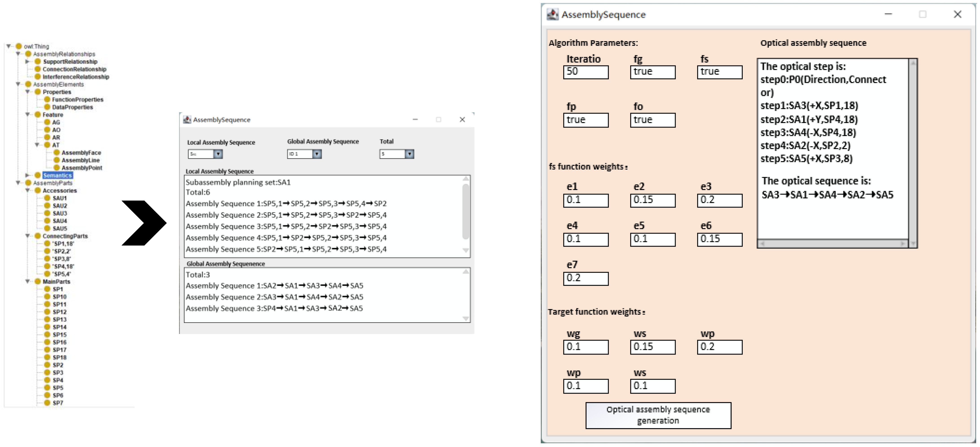Open the Total count dropdown
Image resolution: width=980 pixels, height=447 pixels.
(409, 154)
